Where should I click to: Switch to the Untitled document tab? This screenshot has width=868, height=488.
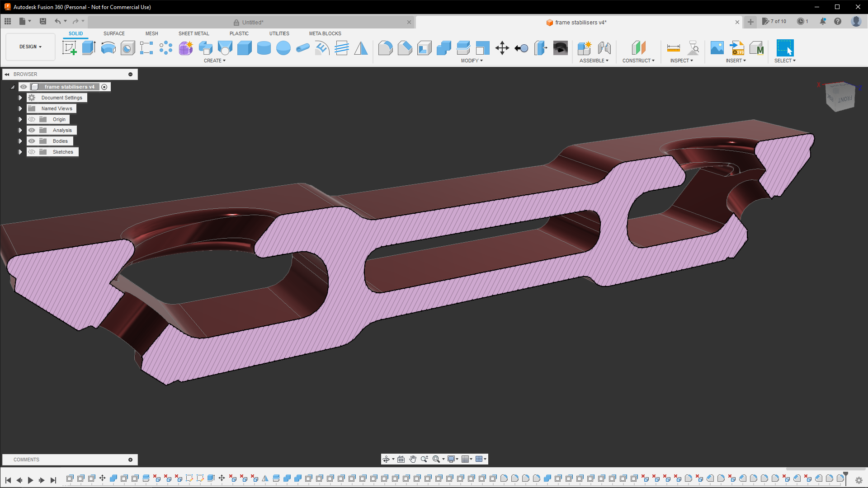(252, 22)
